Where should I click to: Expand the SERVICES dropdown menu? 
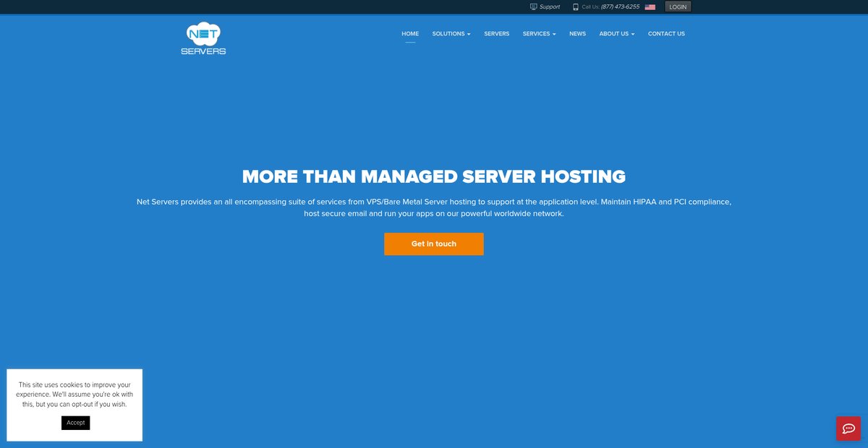click(539, 34)
